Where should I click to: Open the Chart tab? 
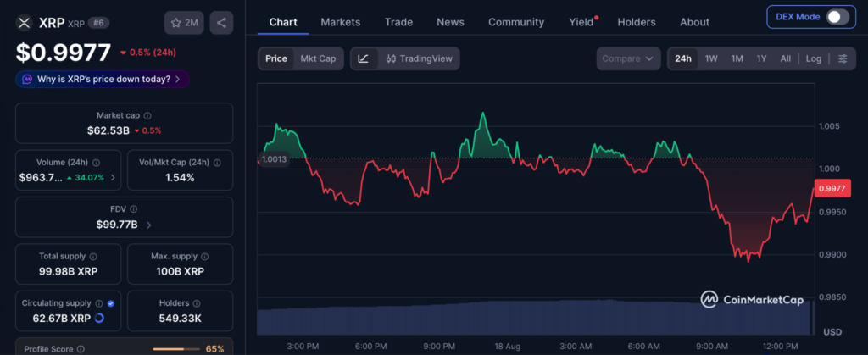(283, 22)
